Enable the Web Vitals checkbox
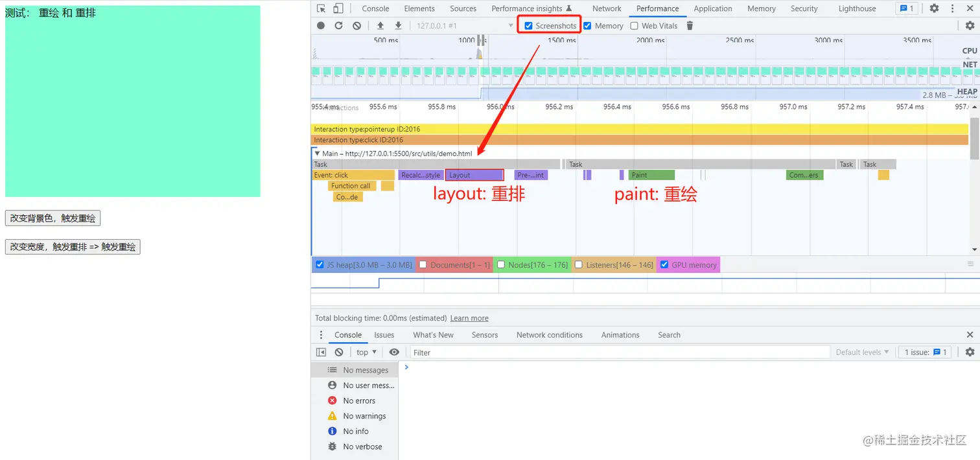Viewport: 980px width, 460px height. [x=635, y=26]
